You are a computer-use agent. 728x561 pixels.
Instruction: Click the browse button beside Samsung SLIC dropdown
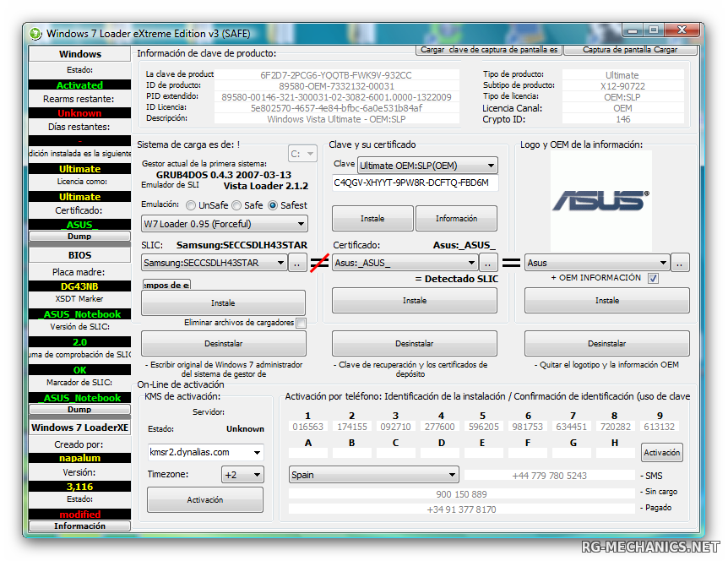point(296,263)
